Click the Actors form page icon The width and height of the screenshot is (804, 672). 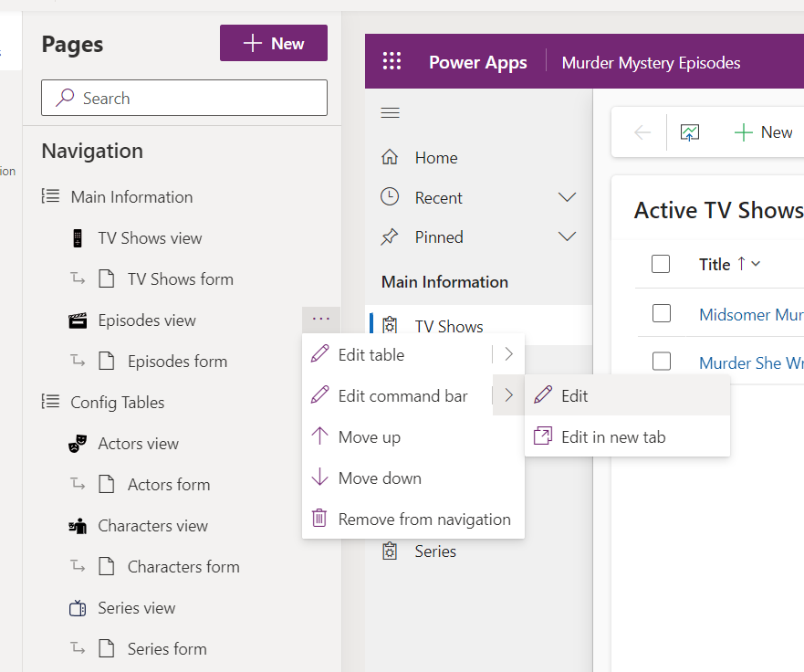point(106,484)
